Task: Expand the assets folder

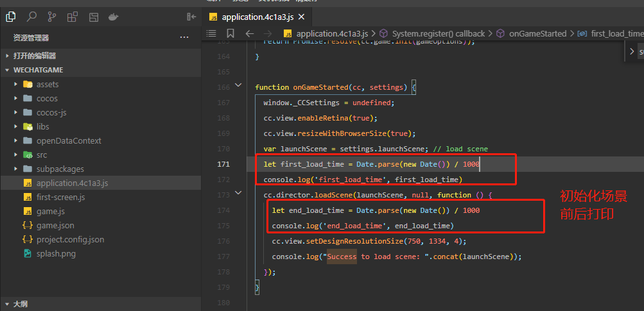Action: click(x=101, y=85)
